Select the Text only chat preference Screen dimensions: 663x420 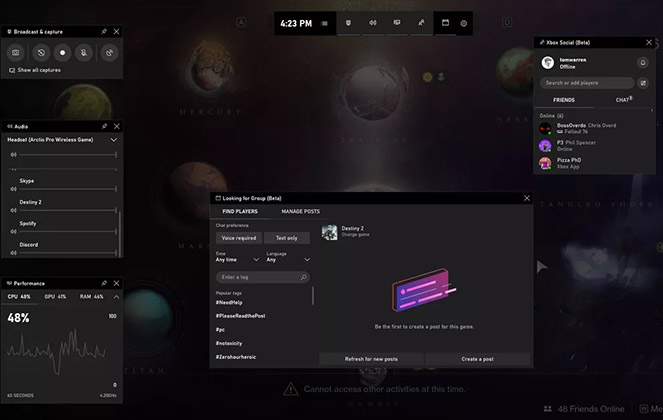click(286, 238)
